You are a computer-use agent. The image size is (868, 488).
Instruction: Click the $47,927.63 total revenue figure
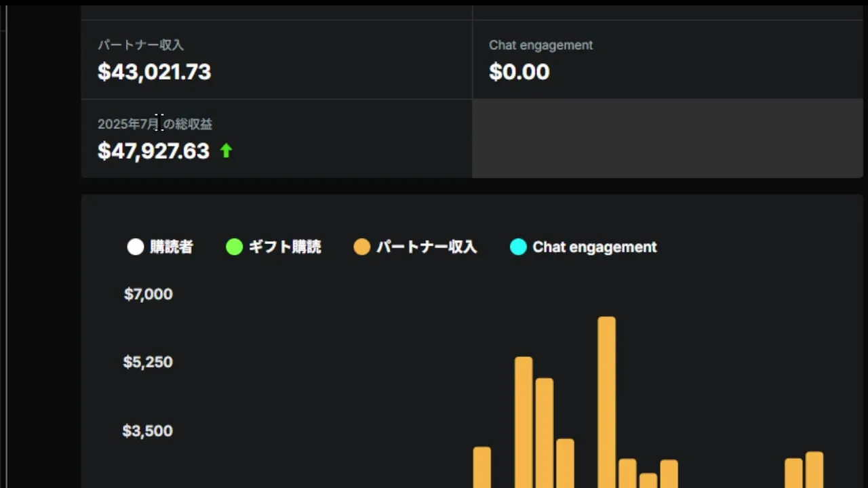click(154, 151)
